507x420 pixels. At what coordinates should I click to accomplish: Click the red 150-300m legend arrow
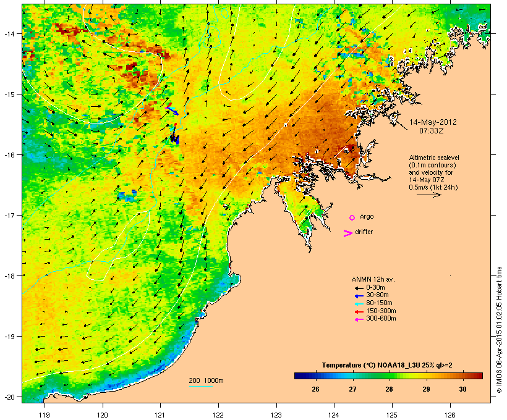coord(359,312)
